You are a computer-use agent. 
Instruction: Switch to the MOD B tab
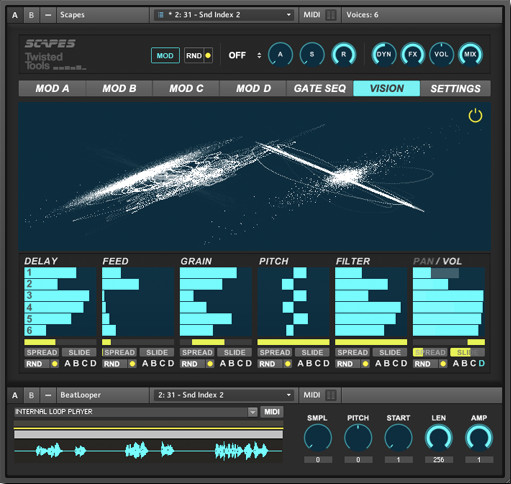pos(119,88)
